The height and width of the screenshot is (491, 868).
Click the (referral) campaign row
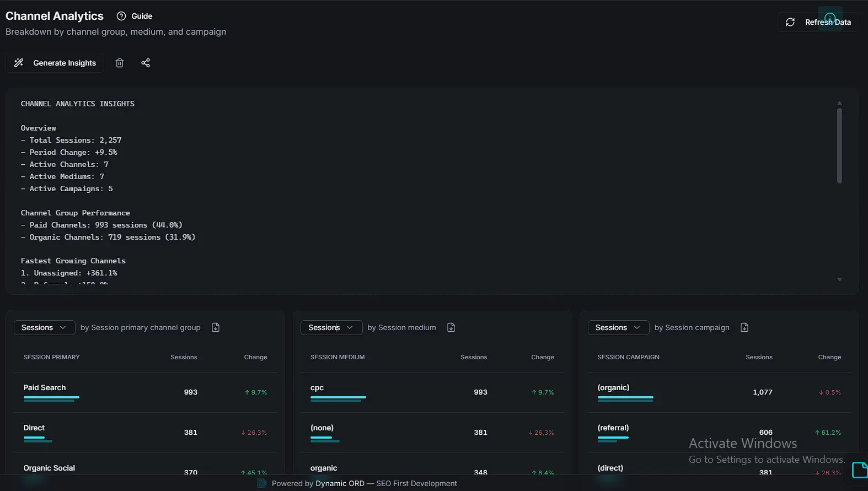pyautogui.click(x=720, y=433)
